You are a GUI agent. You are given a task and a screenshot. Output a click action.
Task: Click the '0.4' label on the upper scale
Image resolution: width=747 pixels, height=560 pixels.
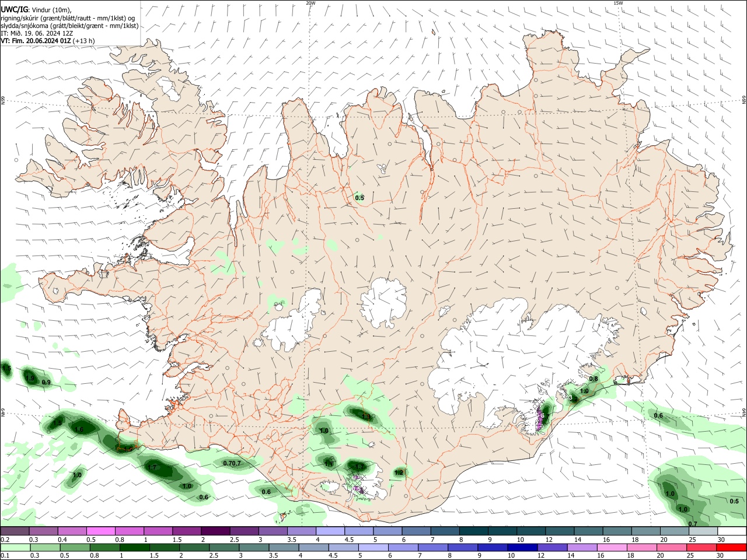tap(63, 540)
